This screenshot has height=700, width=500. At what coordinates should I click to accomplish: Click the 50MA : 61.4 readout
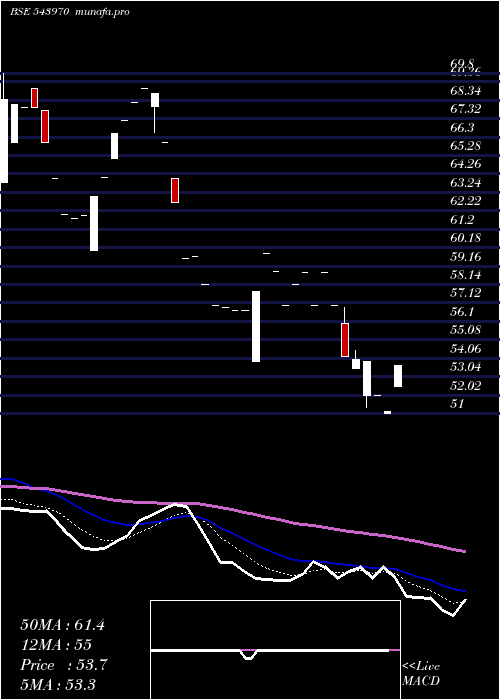click(62, 625)
